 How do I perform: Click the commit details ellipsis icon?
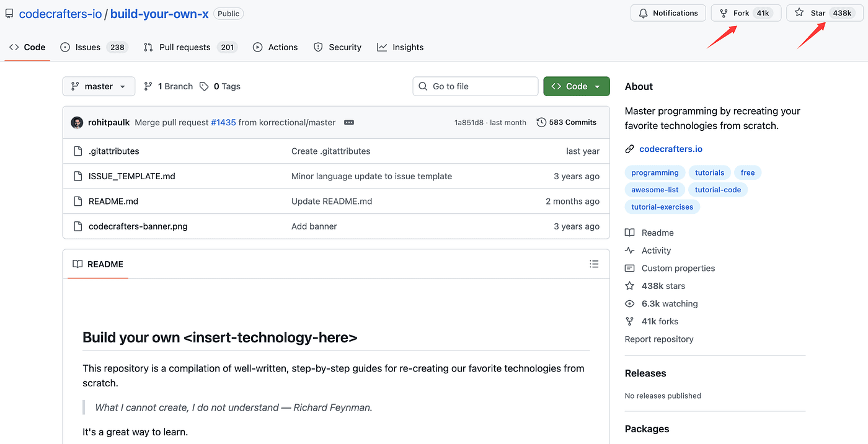click(x=349, y=123)
